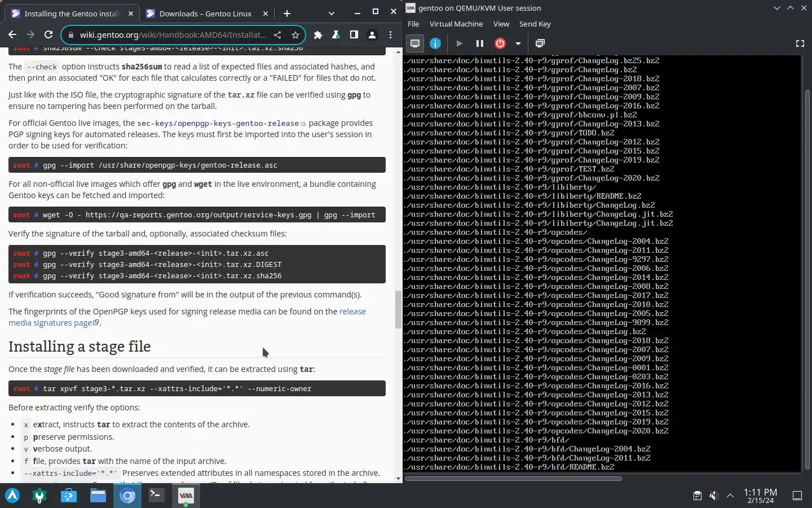Expand the shutdown options dropdown arrow
The height and width of the screenshot is (508, 812).
pyautogui.click(x=518, y=43)
